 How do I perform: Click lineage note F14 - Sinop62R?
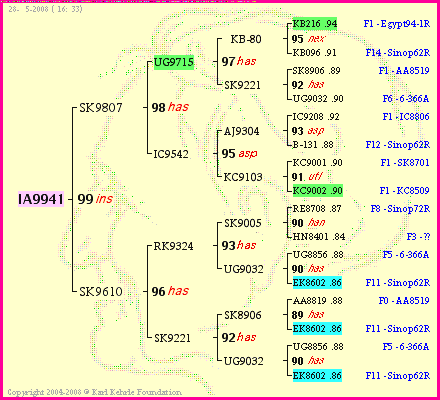pyautogui.click(x=398, y=53)
